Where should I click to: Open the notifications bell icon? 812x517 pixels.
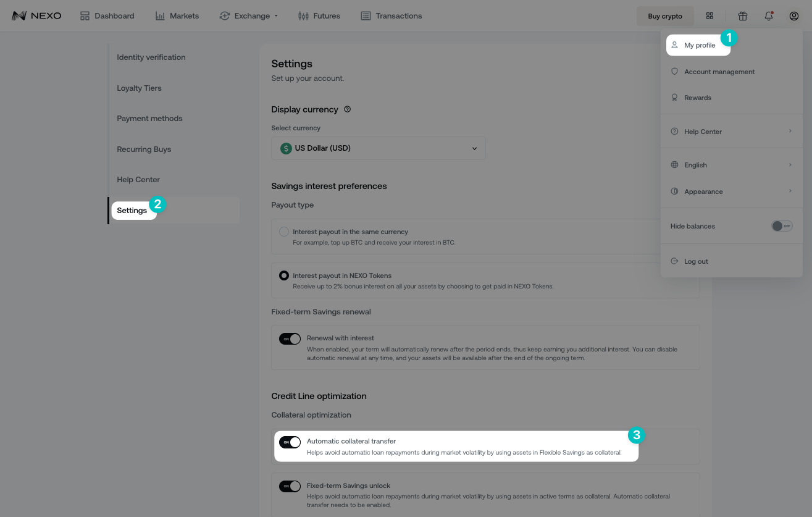pos(769,15)
